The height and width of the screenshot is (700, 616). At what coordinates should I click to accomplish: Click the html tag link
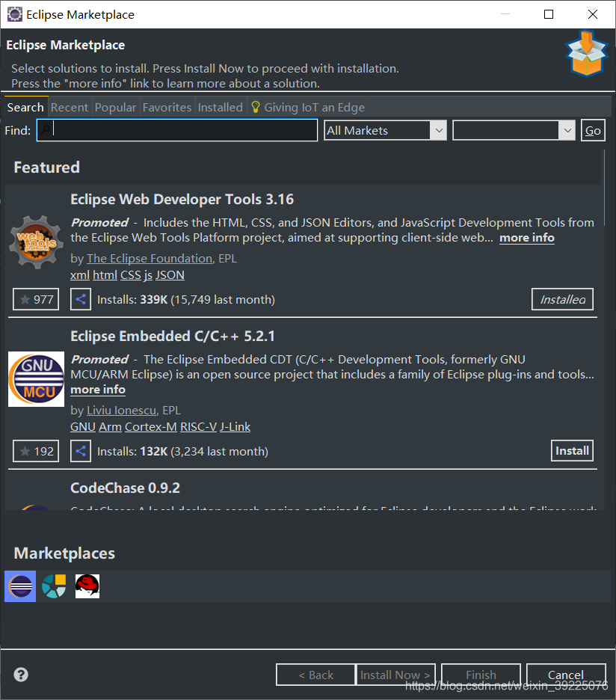[105, 275]
